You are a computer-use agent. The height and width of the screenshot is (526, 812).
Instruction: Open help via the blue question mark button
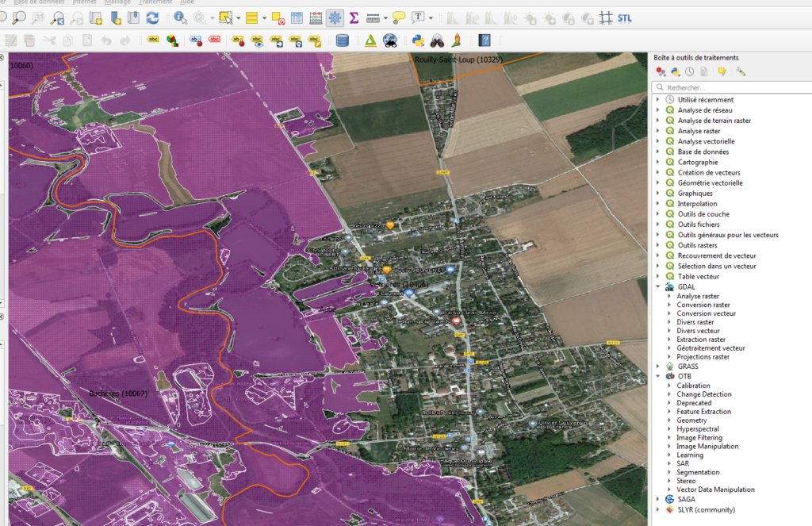485,40
